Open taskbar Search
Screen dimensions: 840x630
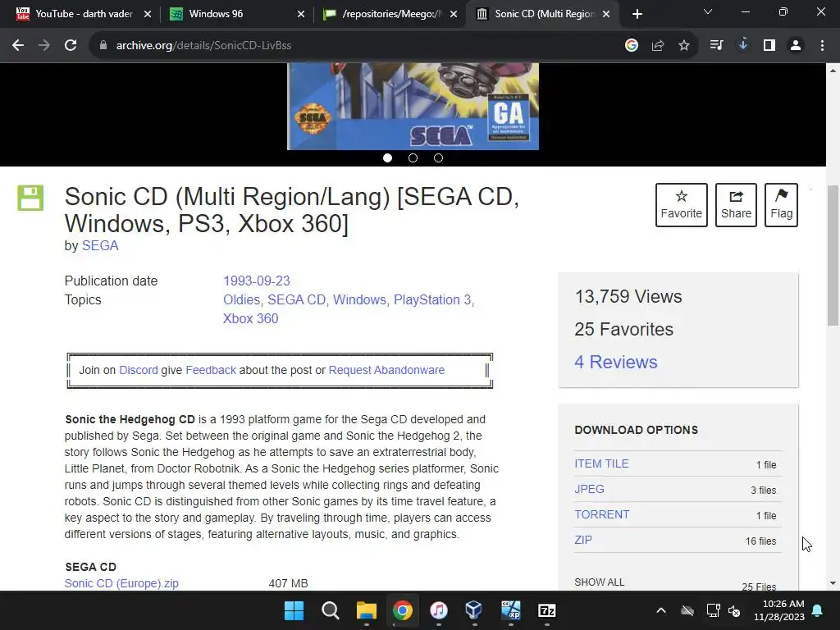click(330, 610)
